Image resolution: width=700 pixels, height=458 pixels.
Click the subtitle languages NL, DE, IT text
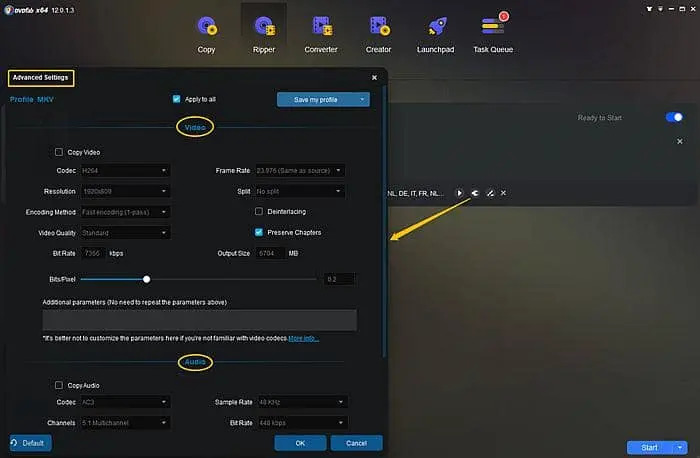pos(416,193)
